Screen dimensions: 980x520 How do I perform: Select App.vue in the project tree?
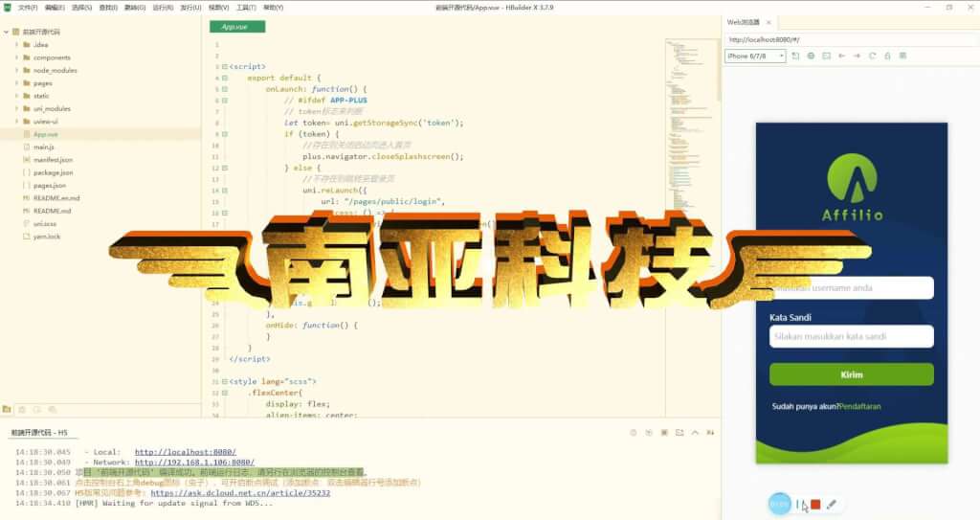[x=46, y=134]
